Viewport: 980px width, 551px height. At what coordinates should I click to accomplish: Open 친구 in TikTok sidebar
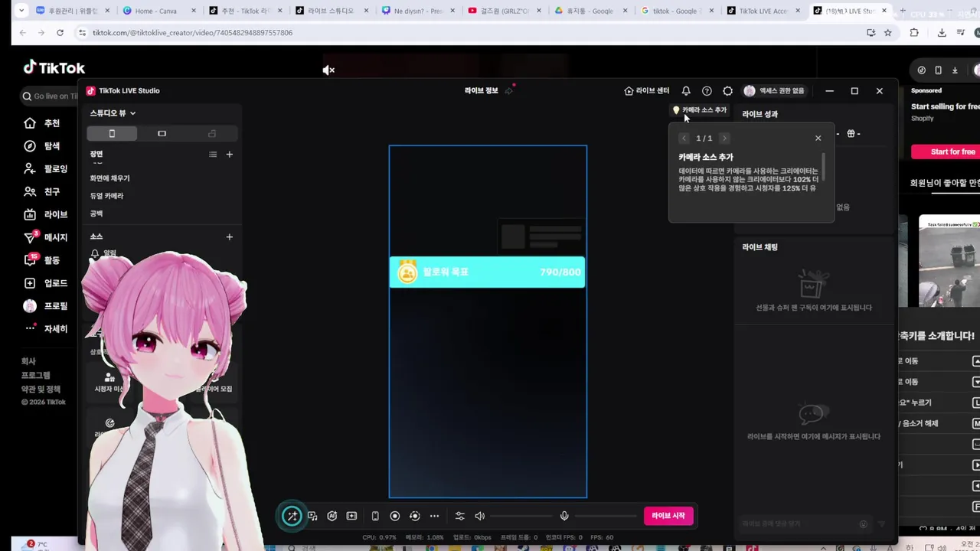(43, 192)
